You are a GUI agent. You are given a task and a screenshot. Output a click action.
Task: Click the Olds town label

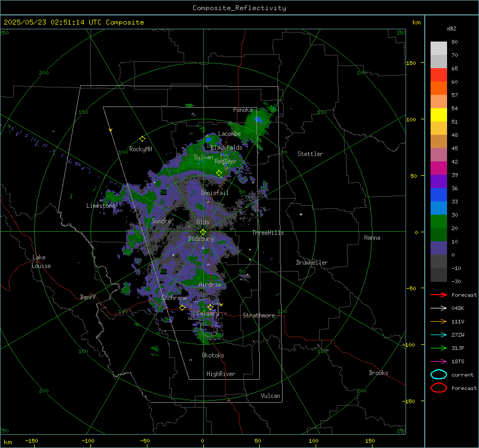(x=203, y=222)
